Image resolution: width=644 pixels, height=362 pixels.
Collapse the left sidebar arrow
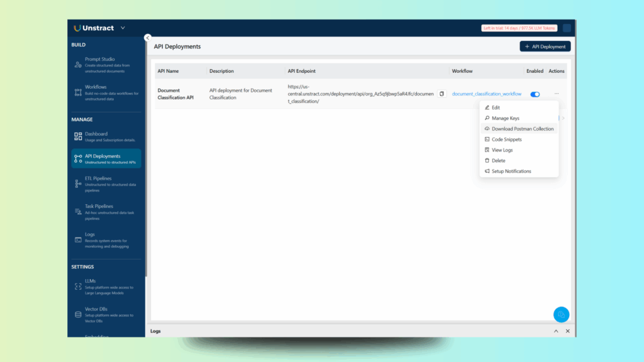(x=148, y=38)
